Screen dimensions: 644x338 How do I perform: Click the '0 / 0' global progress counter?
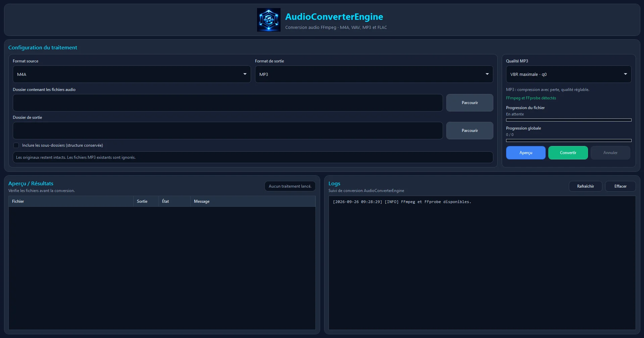click(510, 135)
